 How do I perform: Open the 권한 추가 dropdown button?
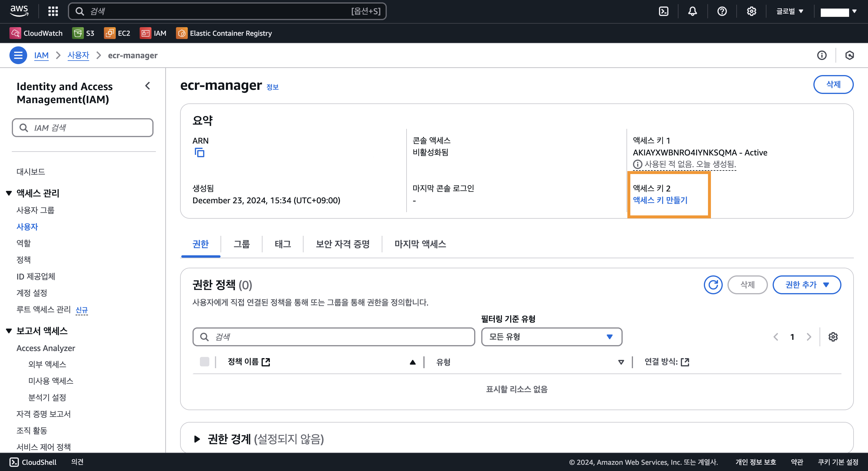(806, 285)
